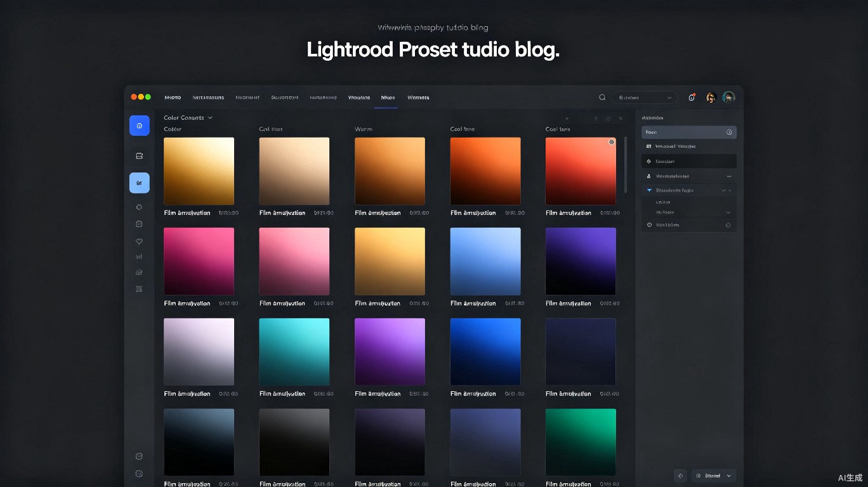The height and width of the screenshot is (487, 868).
Task: Open the third top navigation tab
Action: [x=247, y=98]
